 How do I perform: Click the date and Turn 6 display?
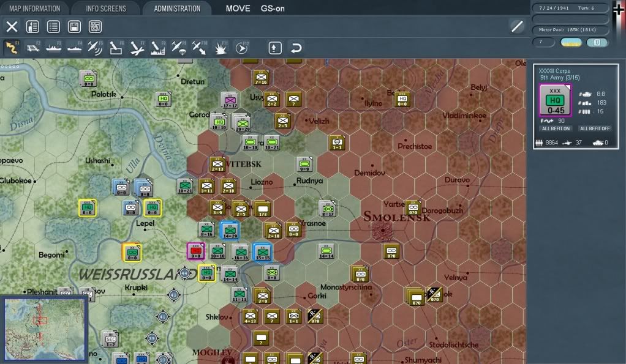(570, 8)
